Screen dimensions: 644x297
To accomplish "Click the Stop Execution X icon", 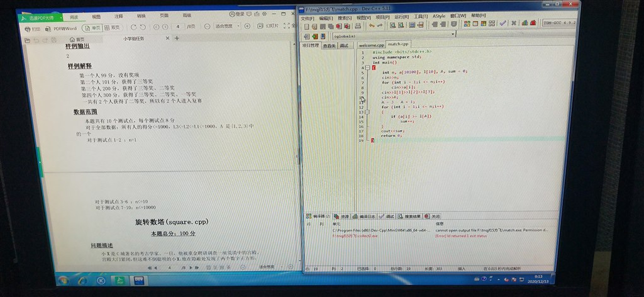I will 513,23.
